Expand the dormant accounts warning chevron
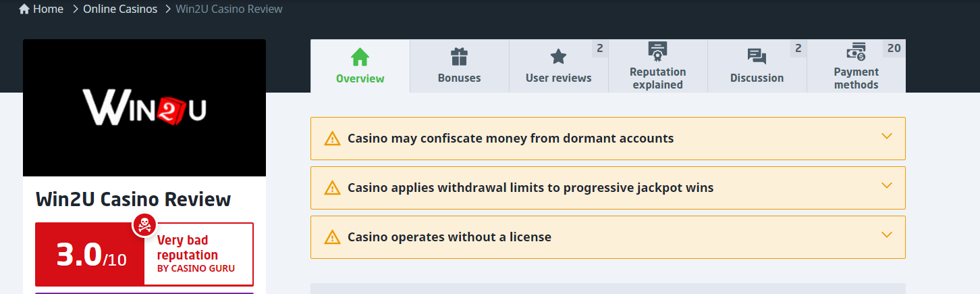 [887, 137]
